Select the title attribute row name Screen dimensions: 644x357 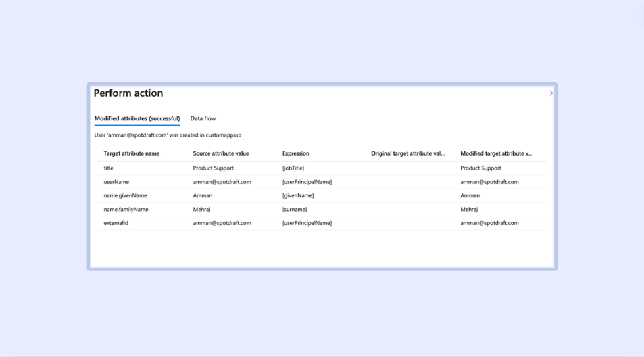[109, 168]
